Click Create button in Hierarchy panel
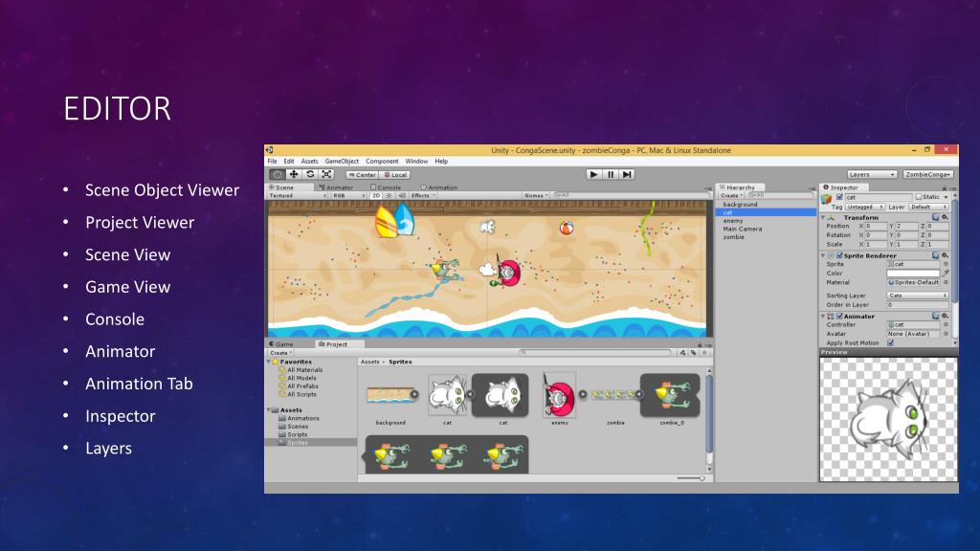The width and height of the screenshot is (980, 551). (x=730, y=195)
